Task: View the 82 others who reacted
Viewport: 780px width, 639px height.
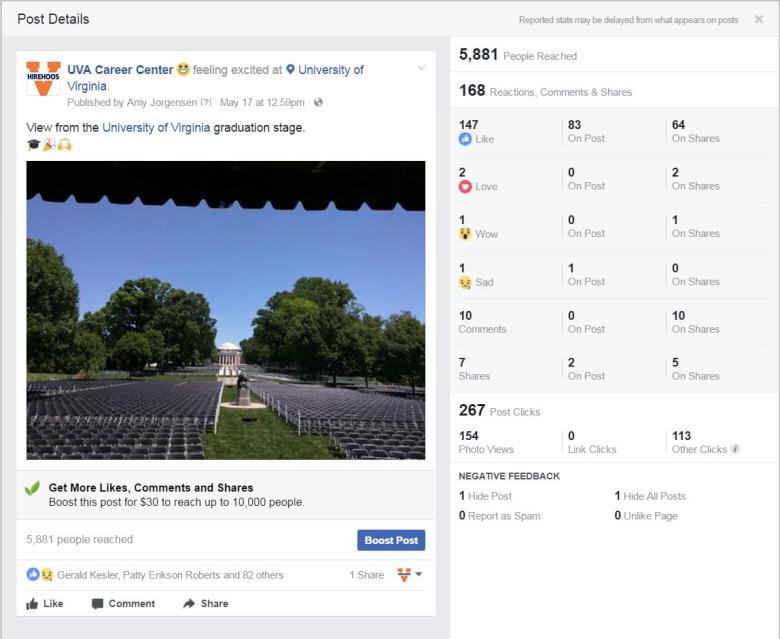Action: click(x=263, y=575)
